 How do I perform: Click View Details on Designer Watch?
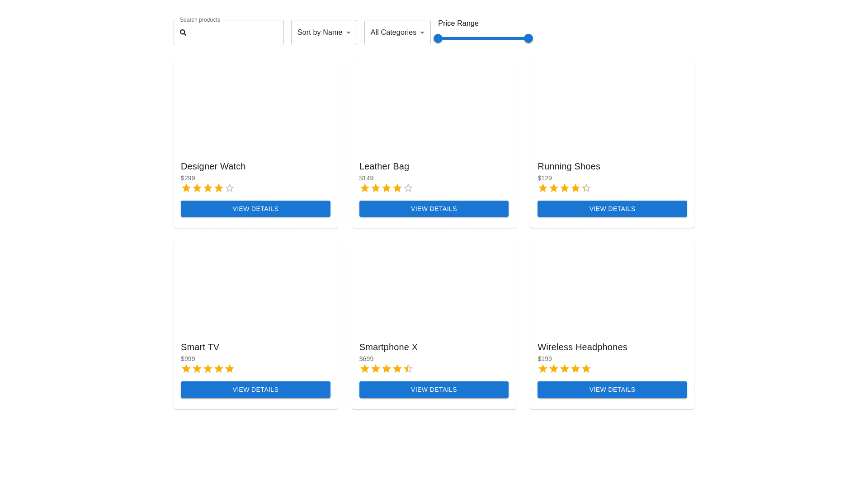pyautogui.click(x=255, y=208)
